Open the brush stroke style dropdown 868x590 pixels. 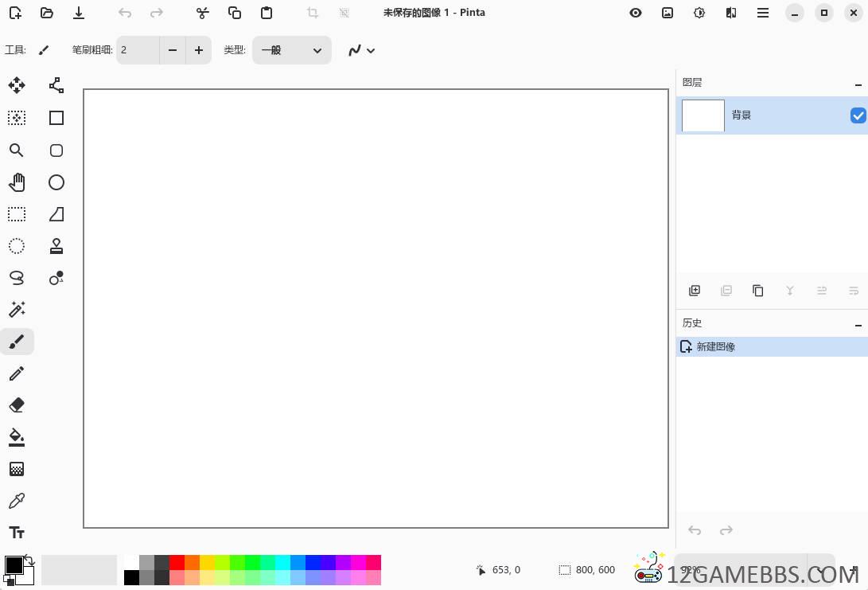click(x=362, y=50)
